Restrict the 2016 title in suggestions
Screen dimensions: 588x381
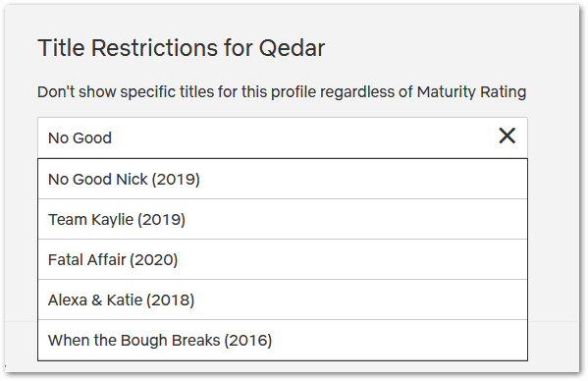(x=283, y=340)
